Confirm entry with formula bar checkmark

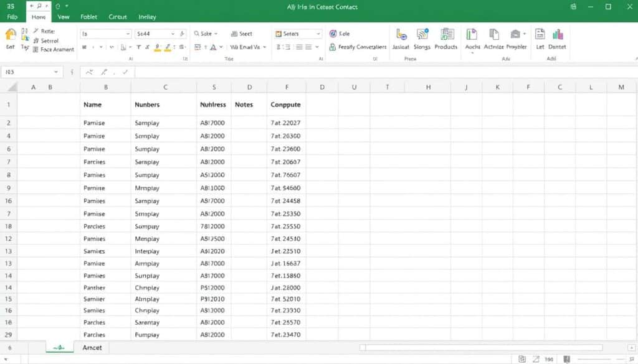[125, 72]
